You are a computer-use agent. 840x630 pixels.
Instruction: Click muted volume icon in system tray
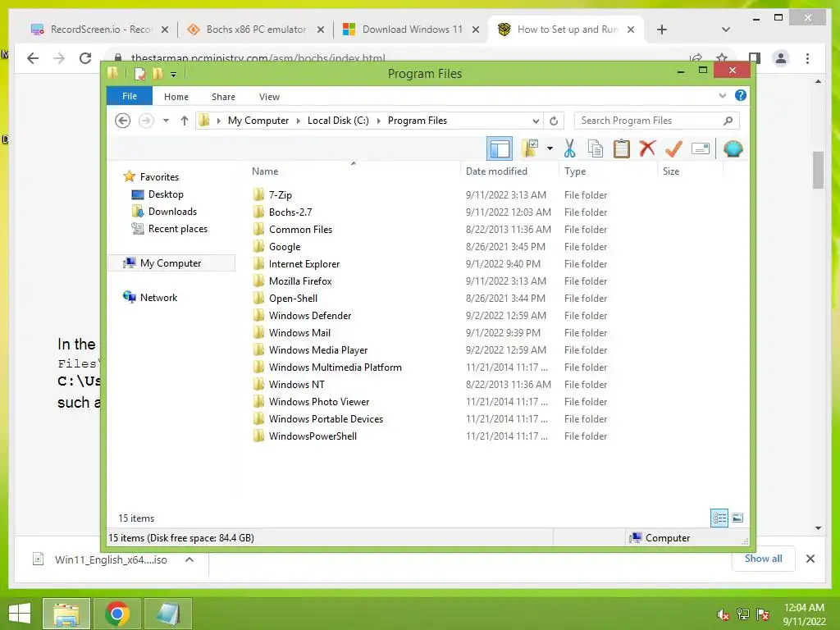(724, 614)
